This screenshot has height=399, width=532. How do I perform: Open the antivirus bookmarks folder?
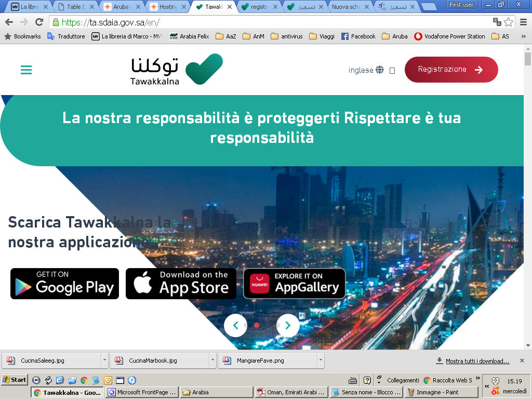[287, 36]
